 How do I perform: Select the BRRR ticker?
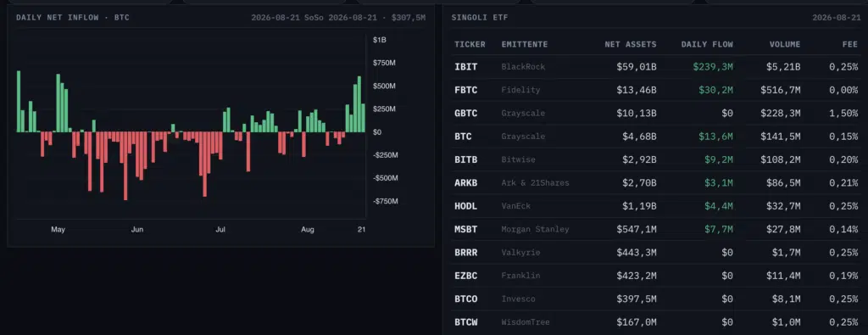[466, 253]
